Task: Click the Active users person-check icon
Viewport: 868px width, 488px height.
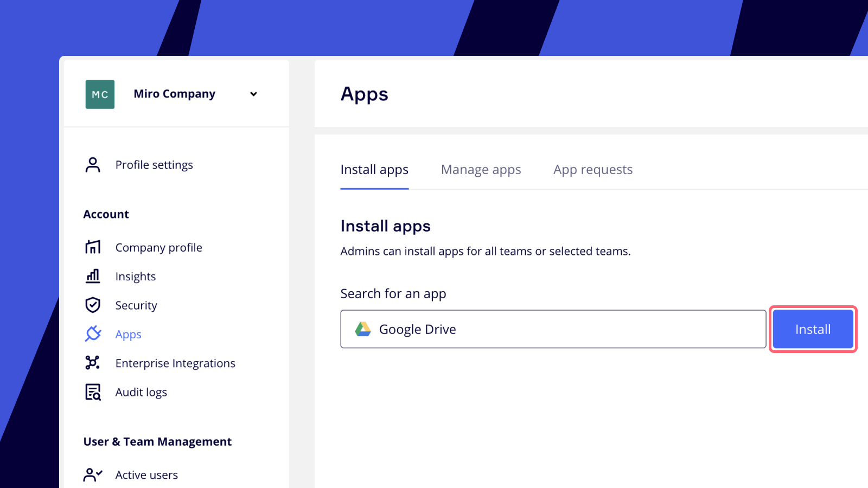Action: (93, 475)
